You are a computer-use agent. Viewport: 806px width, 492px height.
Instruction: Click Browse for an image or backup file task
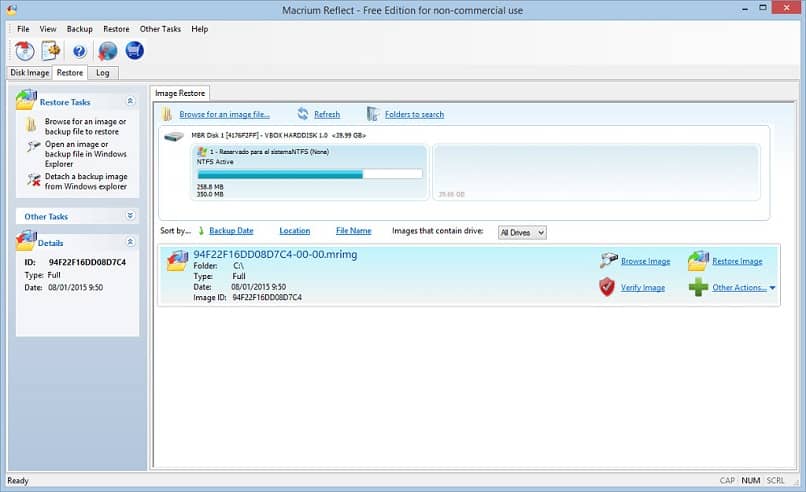(85, 126)
